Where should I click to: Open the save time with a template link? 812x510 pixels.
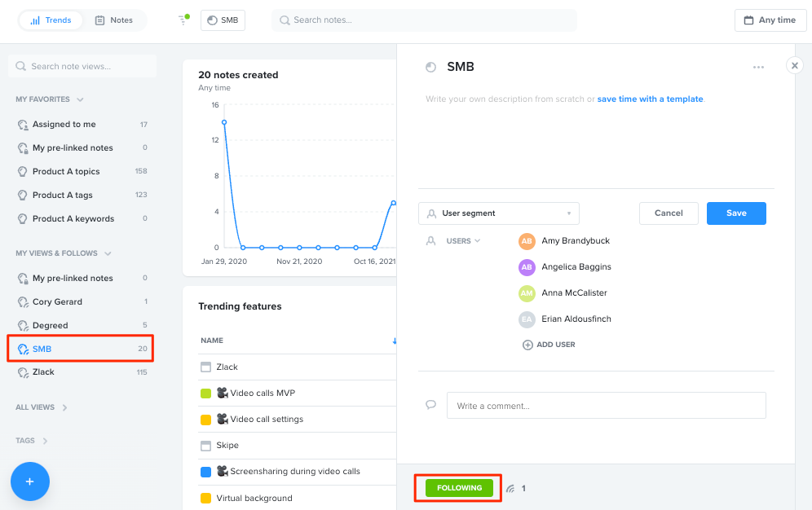coord(650,99)
